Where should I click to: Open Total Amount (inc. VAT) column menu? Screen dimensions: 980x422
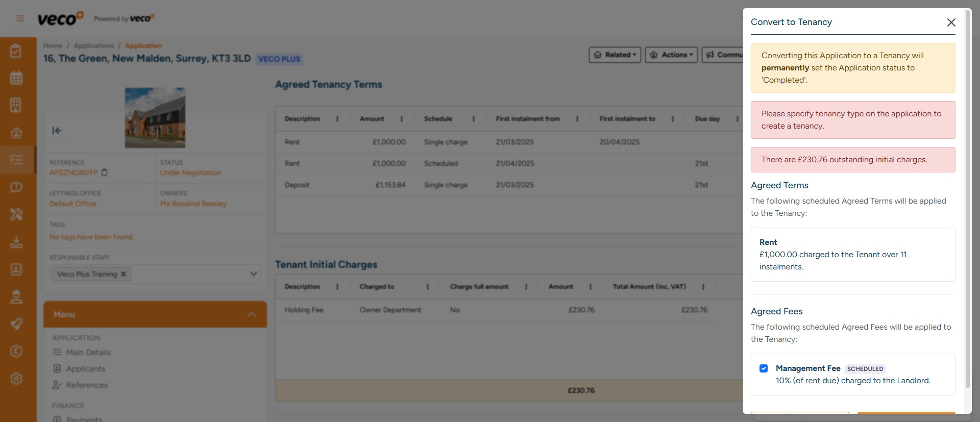click(x=703, y=287)
